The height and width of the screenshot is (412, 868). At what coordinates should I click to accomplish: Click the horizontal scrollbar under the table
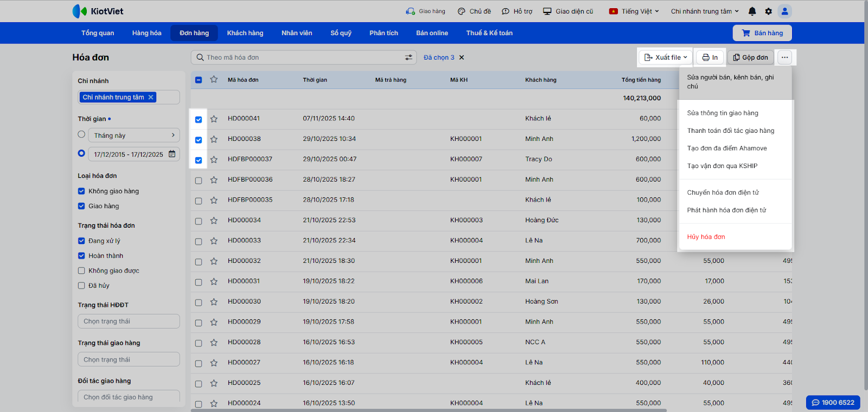pyautogui.click(x=429, y=410)
